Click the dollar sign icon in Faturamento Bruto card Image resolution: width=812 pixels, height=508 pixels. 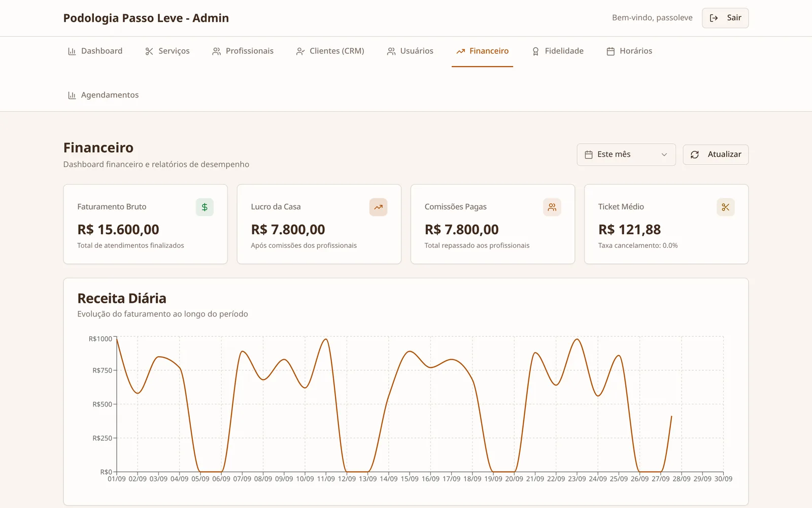coord(205,207)
